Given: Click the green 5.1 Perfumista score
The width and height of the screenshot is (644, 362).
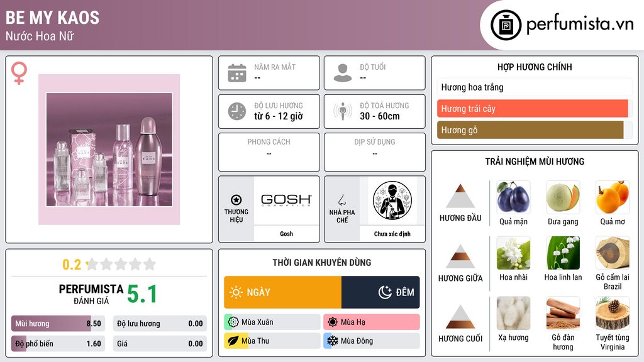Looking at the screenshot, I should 142,294.
